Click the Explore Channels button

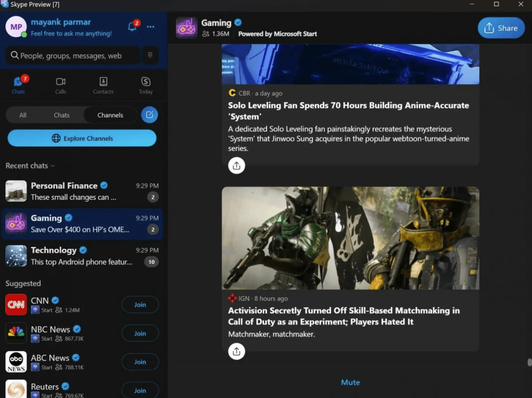click(x=82, y=138)
